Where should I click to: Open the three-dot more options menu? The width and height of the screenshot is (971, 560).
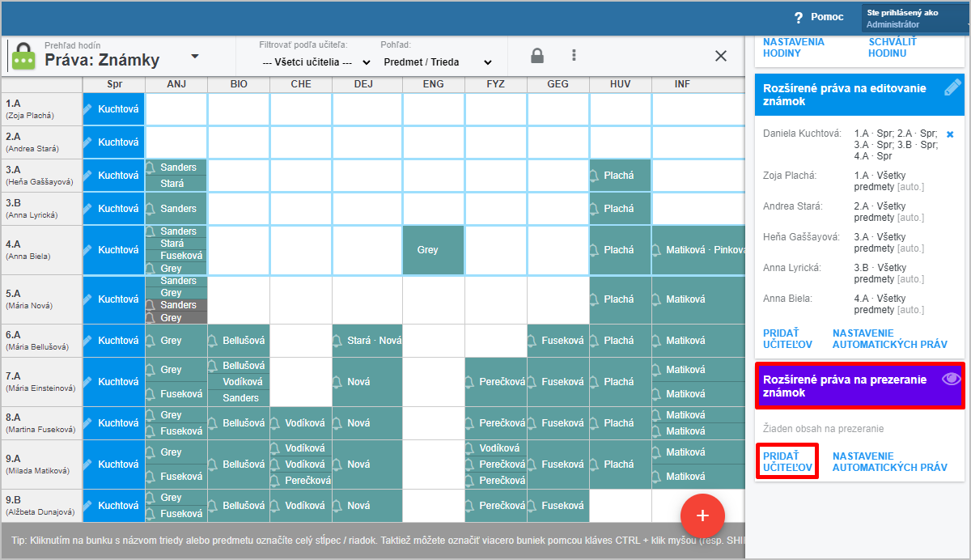(x=574, y=56)
